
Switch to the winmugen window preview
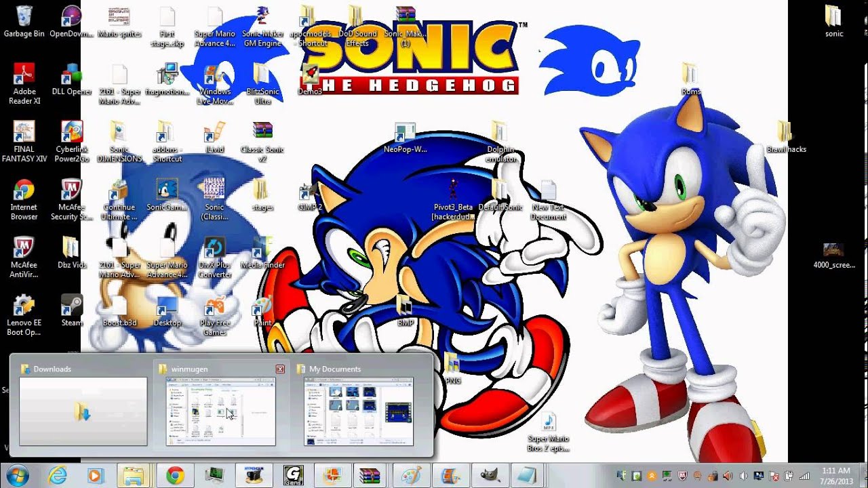(x=221, y=405)
